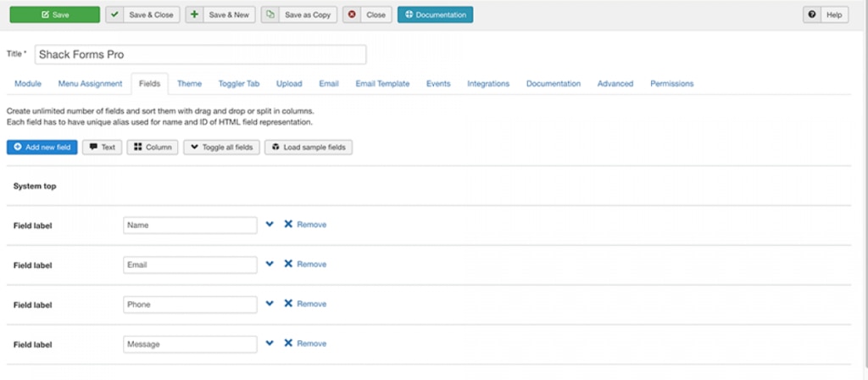868x380 pixels.
Task: Open the Integrations tab
Action: pos(488,84)
